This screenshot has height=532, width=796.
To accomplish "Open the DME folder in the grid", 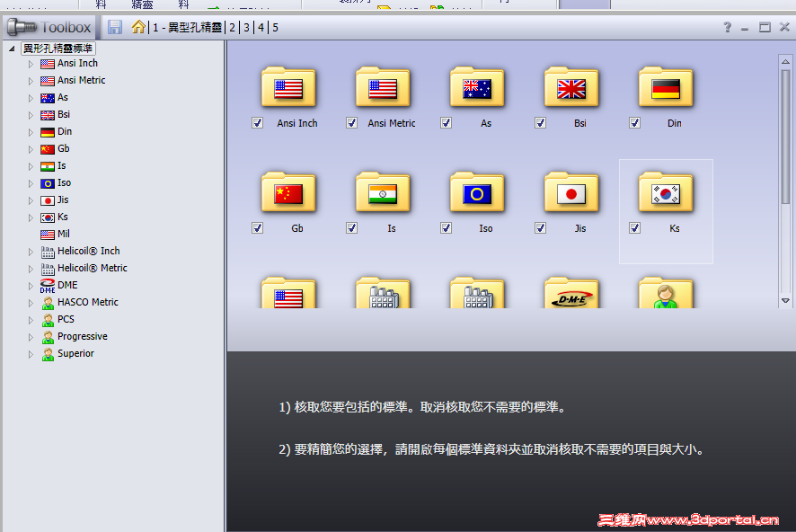I will 571,293.
